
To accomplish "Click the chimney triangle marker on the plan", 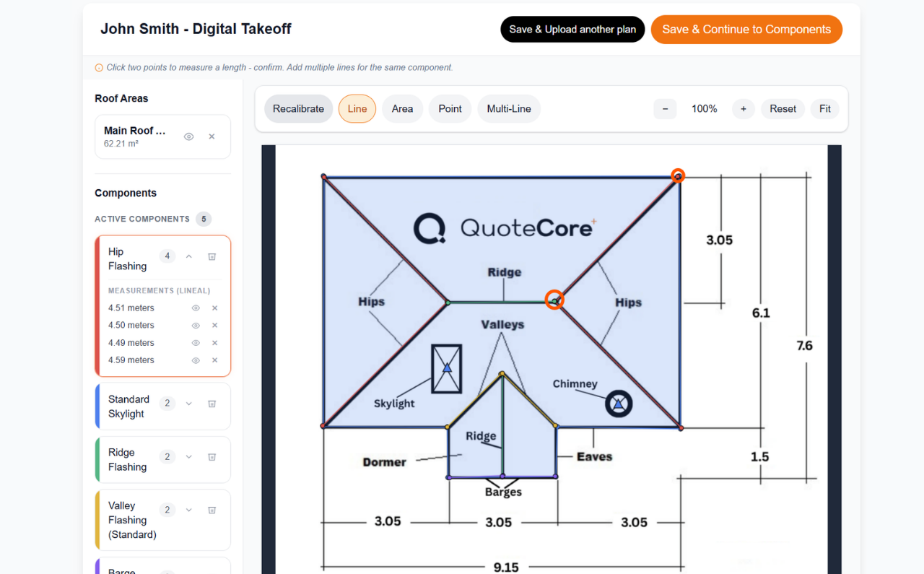I will (x=618, y=404).
